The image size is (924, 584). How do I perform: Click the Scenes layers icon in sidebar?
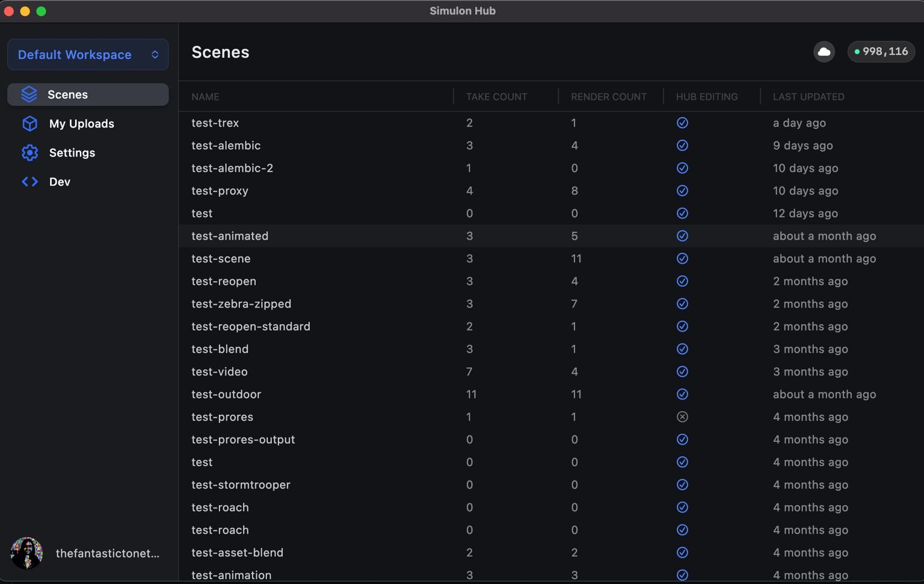pyautogui.click(x=29, y=95)
